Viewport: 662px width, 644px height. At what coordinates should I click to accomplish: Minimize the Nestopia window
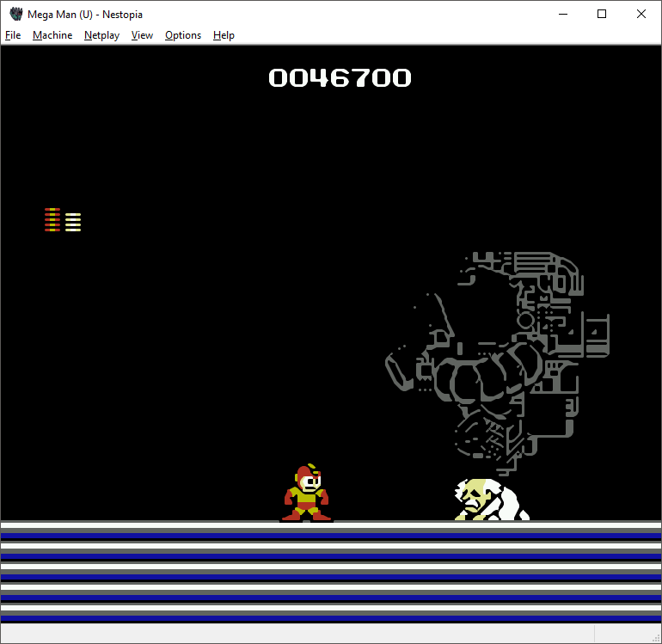pos(563,14)
